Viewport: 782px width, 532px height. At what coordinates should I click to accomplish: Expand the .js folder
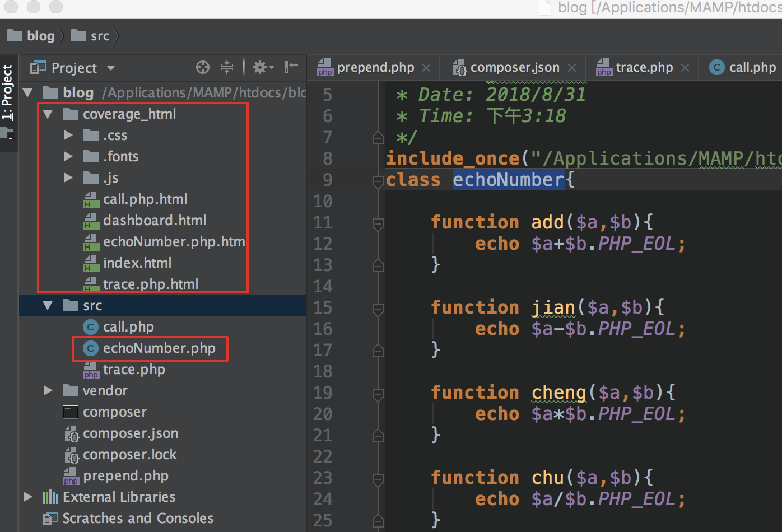click(x=68, y=178)
